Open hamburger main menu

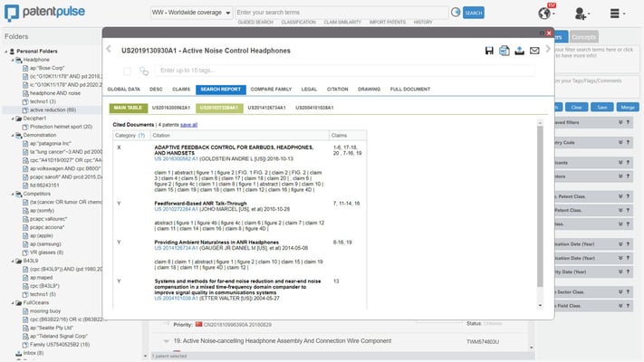pos(614,14)
